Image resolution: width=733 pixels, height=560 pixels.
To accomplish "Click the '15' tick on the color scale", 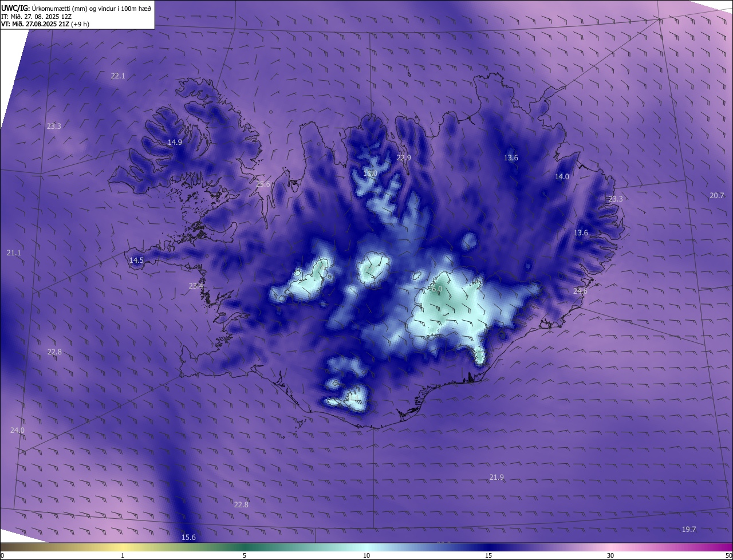I will (x=488, y=555).
